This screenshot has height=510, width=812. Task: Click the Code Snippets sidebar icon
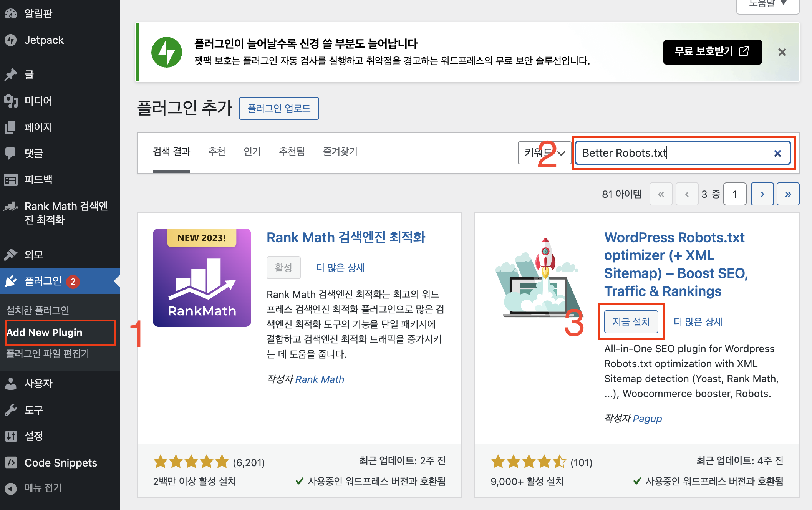click(x=11, y=462)
